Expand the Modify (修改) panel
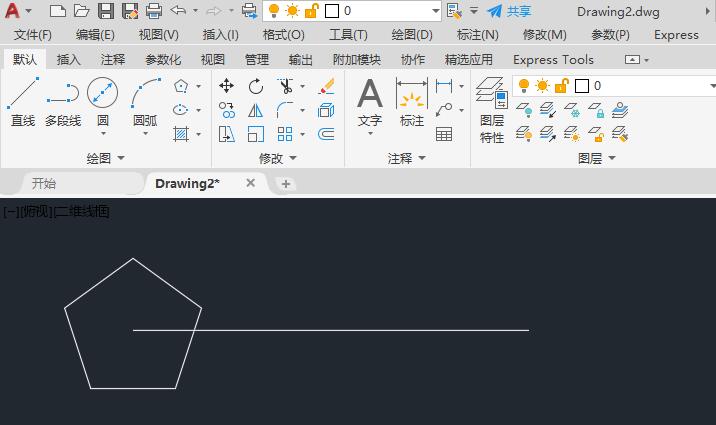This screenshot has height=425, width=716. tap(278, 158)
